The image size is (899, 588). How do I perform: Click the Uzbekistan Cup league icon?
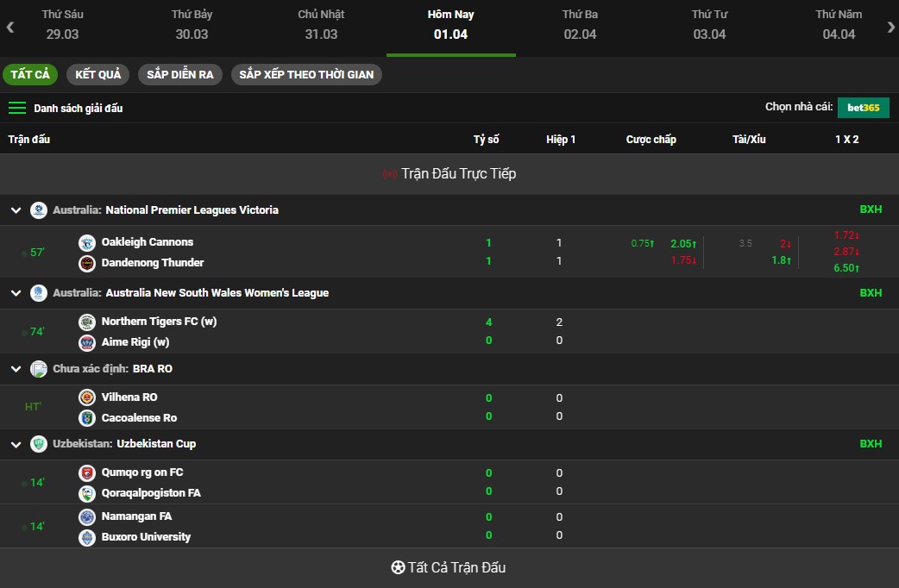pos(39,444)
